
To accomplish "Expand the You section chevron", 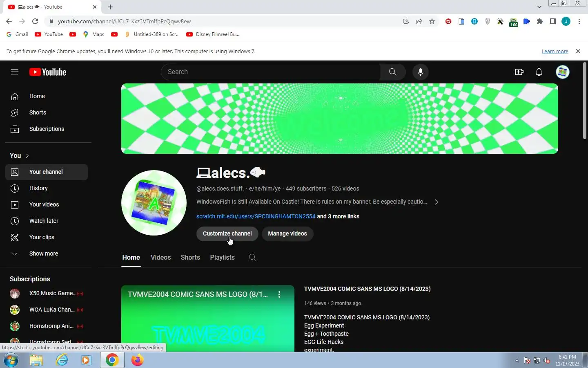I will pyautogui.click(x=27, y=156).
